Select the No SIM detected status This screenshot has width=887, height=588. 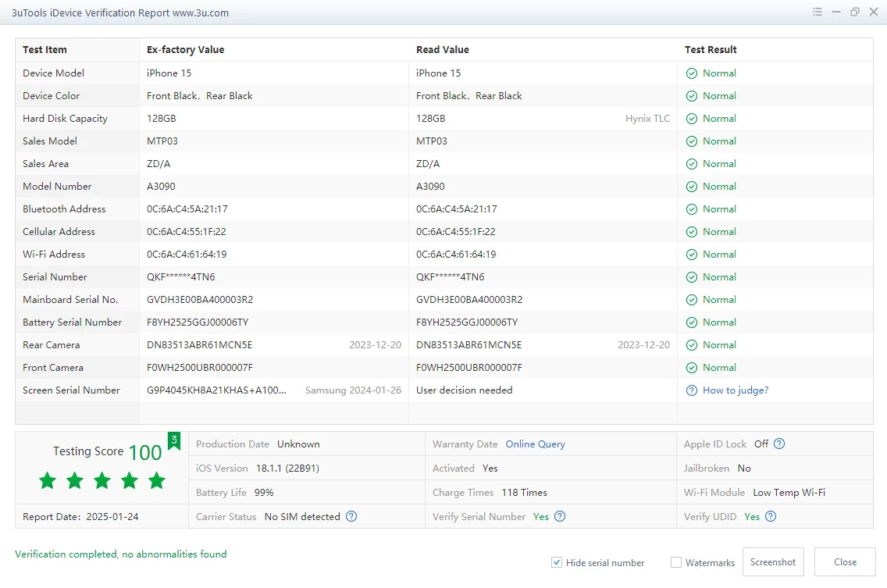pos(302,516)
